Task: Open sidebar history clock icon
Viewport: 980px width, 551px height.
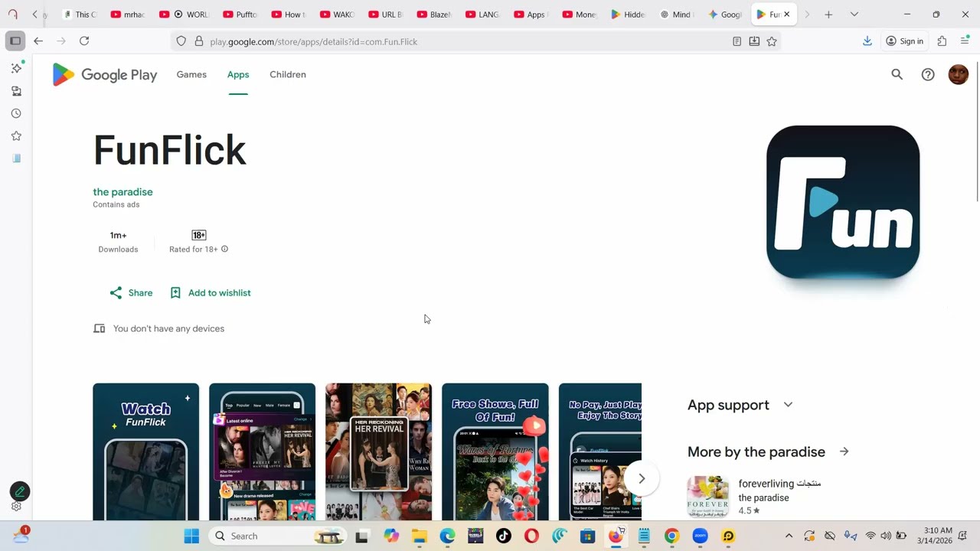Action: click(16, 113)
